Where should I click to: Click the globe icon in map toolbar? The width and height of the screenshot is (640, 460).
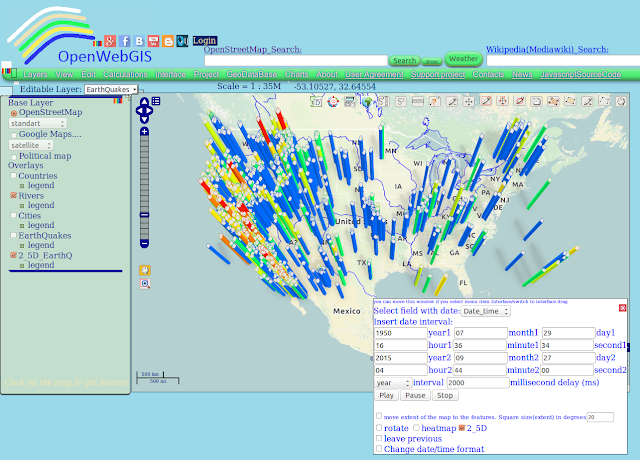[x=367, y=101]
